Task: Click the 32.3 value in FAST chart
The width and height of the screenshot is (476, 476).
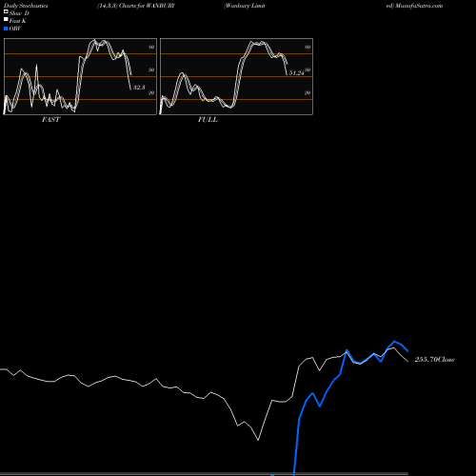Action: pyautogui.click(x=139, y=87)
